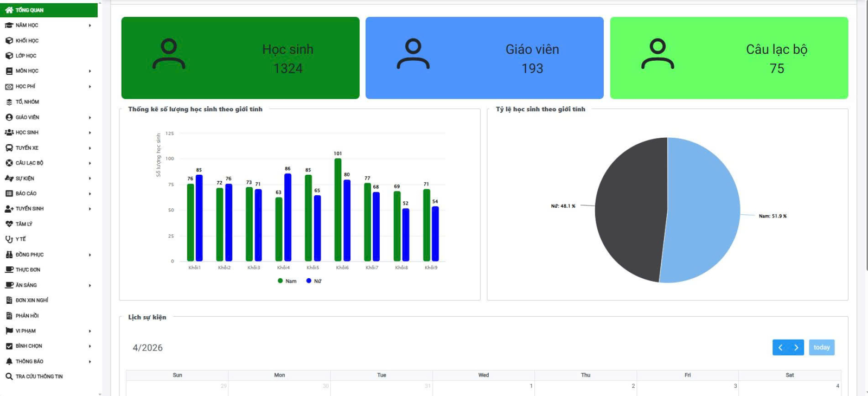Click the magnifier Tra Cứu Thông Tin icon
The image size is (868, 396).
pyautogui.click(x=9, y=376)
